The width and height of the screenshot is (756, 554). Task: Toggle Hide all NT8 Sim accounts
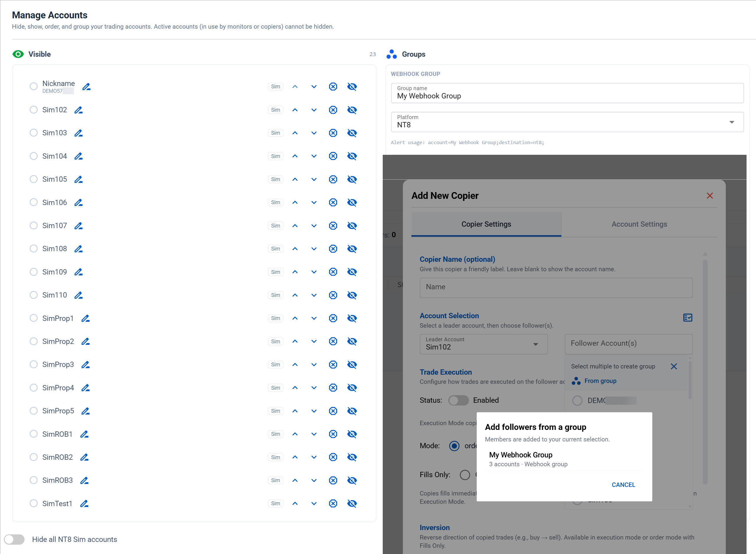coord(14,539)
